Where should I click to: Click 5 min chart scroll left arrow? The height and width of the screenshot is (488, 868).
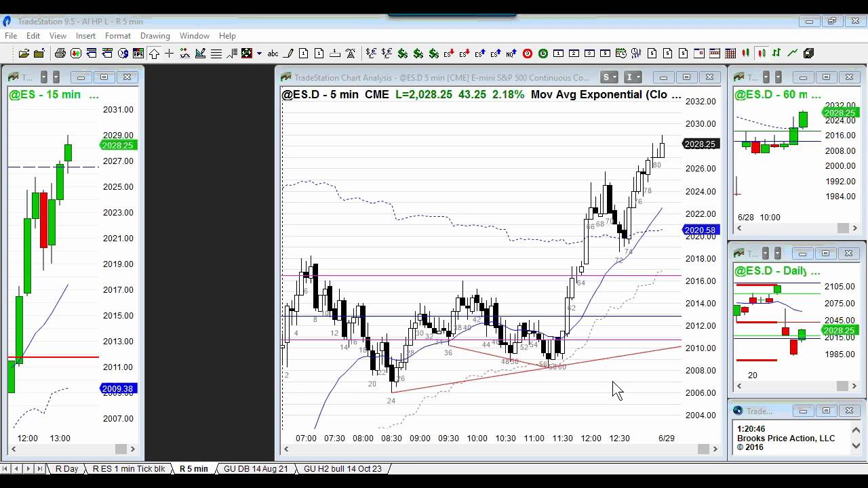pos(287,449)
